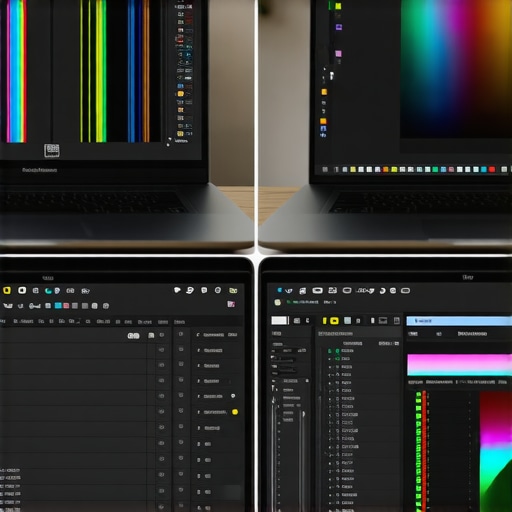Select the pink-red swatch beside the cyan swatch
This screenshot has width=512, height=512.
tap(66, 306)
